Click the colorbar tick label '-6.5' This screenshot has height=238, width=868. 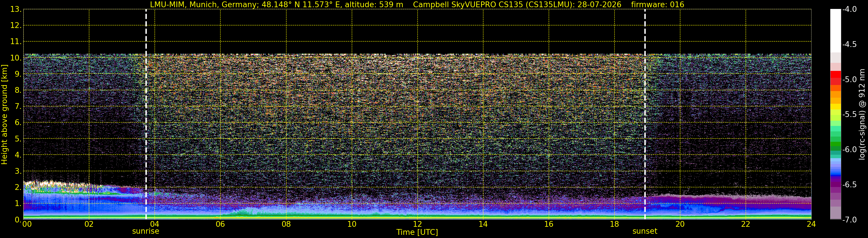850,184
